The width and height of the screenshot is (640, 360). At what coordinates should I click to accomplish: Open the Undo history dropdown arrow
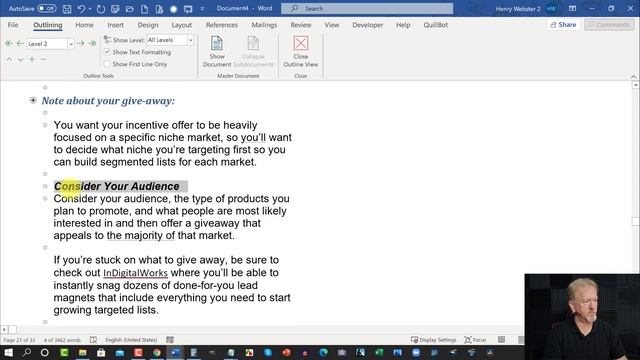pos(90,9)
